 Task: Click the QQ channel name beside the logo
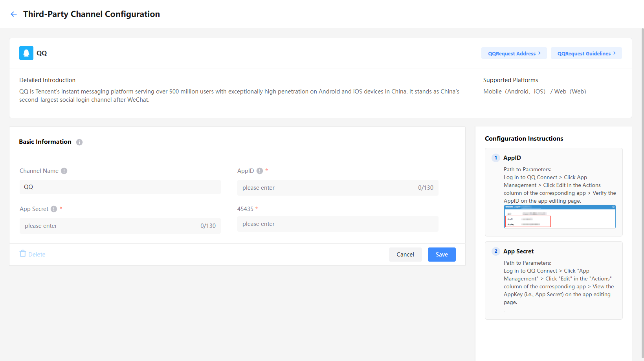point(42,53)
